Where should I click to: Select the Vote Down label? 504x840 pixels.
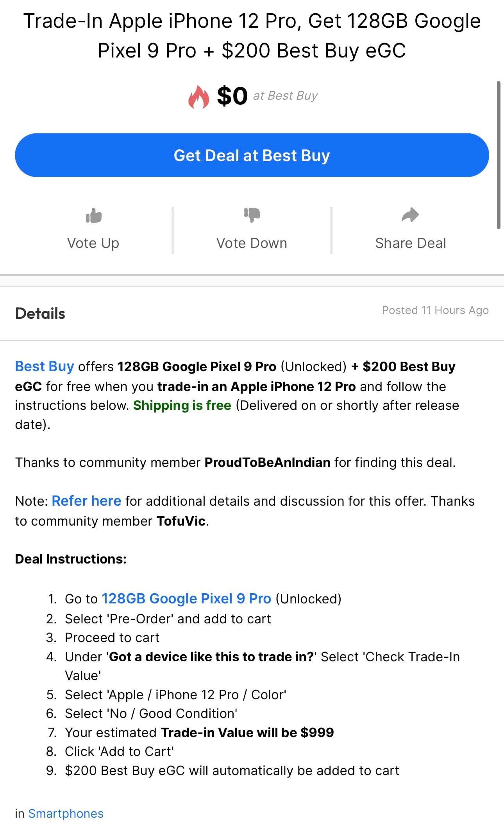(x=252, y=243)
